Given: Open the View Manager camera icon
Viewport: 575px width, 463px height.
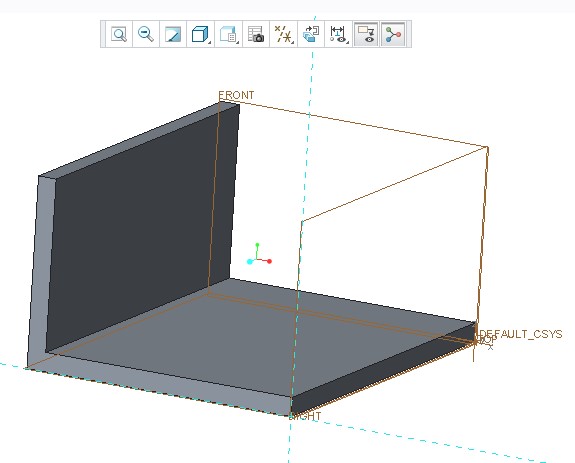Looking at the screenshot, I should pyautogui.click(x=256, y=34).
